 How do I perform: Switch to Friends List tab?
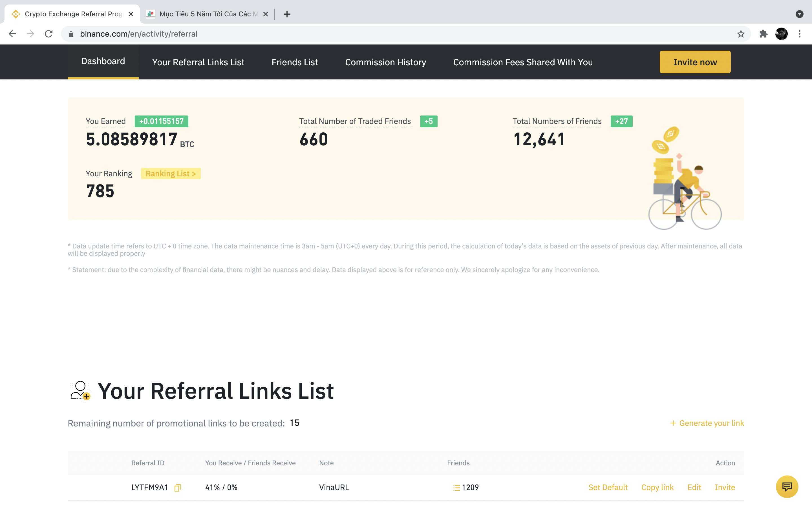click(295, 62)
